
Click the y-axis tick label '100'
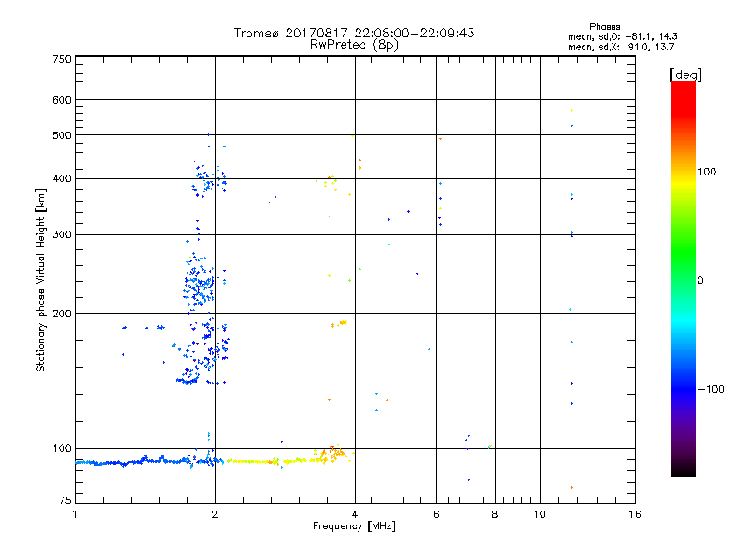coord(62,448)
